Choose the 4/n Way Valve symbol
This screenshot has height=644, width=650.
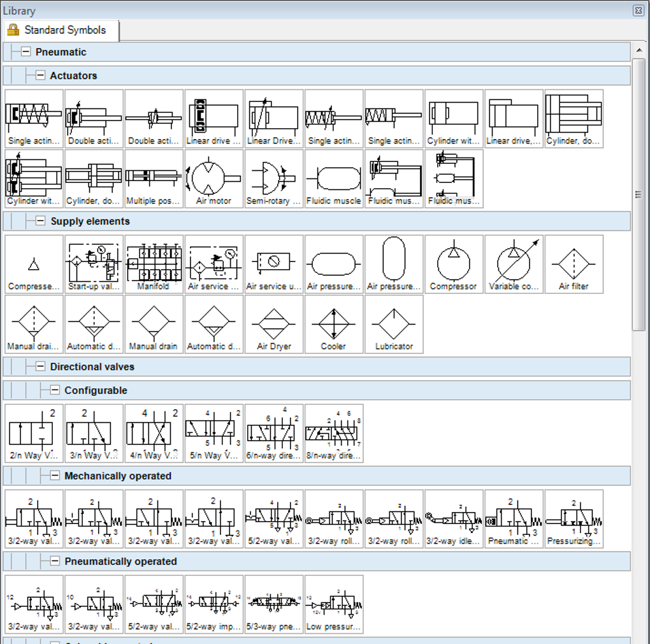tap(154, 433)
